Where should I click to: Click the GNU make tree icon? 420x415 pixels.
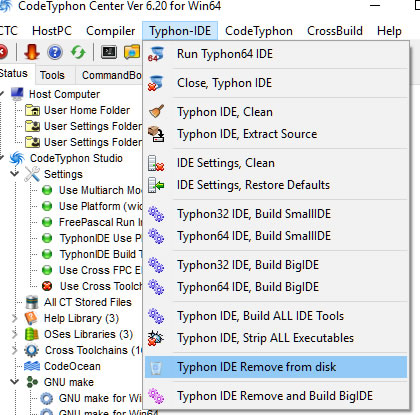tap(32, 382)
